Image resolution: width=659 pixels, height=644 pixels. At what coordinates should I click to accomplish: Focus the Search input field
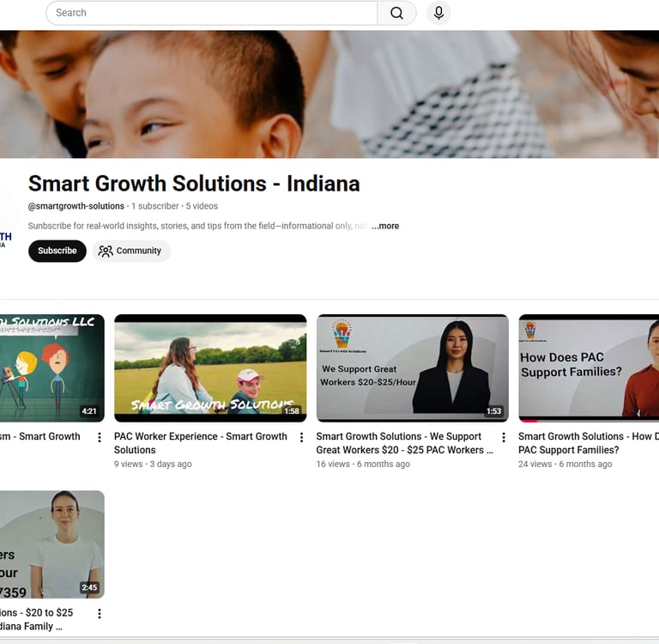pos(211,13)
